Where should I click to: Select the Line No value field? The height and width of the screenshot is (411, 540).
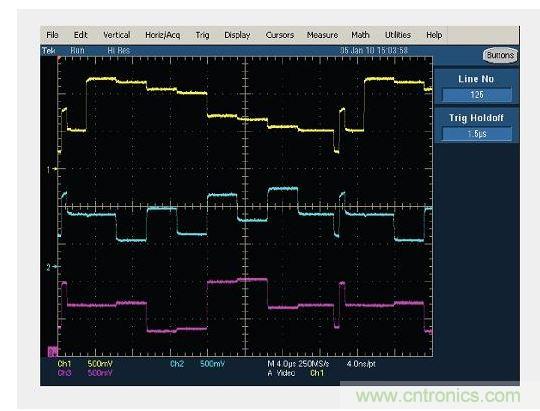pos(477,95)
